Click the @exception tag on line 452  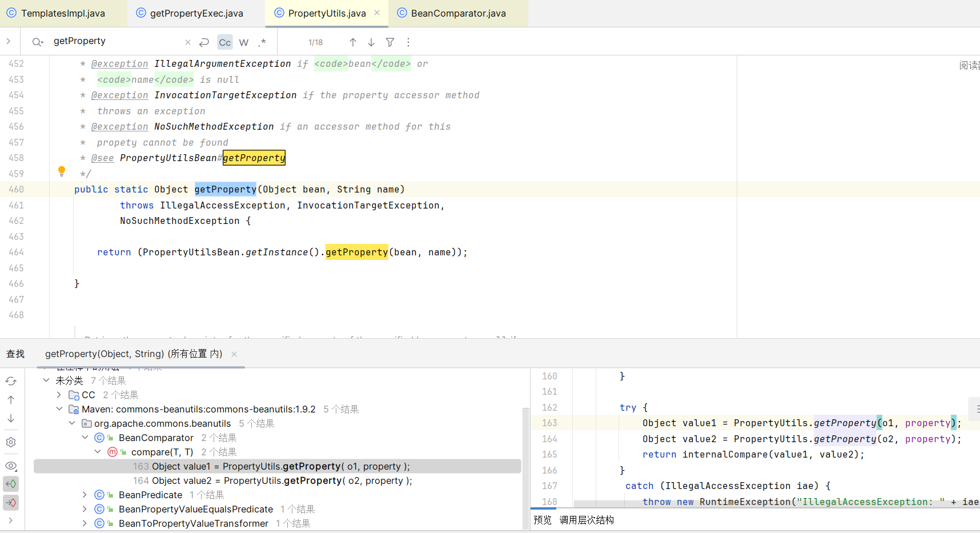pos(120,64)
